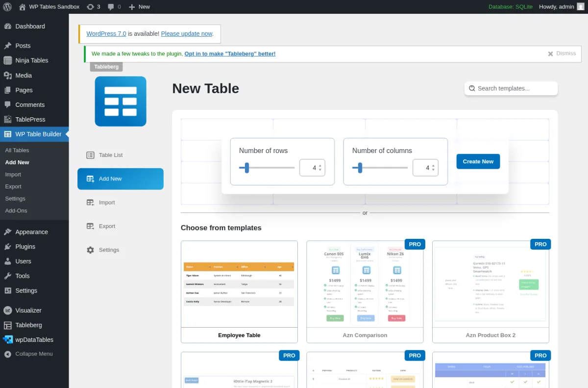This screenshot has height=388, width=588.
Task: Click the Dashboard gauge icon
Action: point(8,26)
